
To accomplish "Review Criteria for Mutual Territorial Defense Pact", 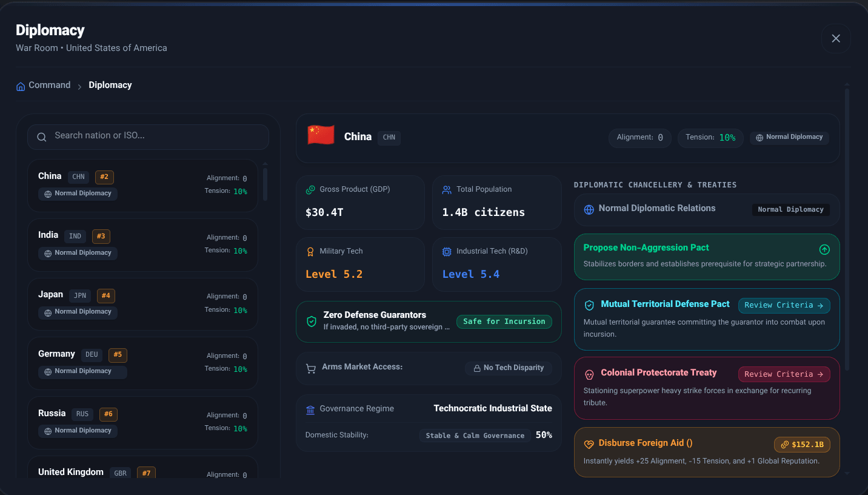I will pyautogui.click(x=784, y=305).
